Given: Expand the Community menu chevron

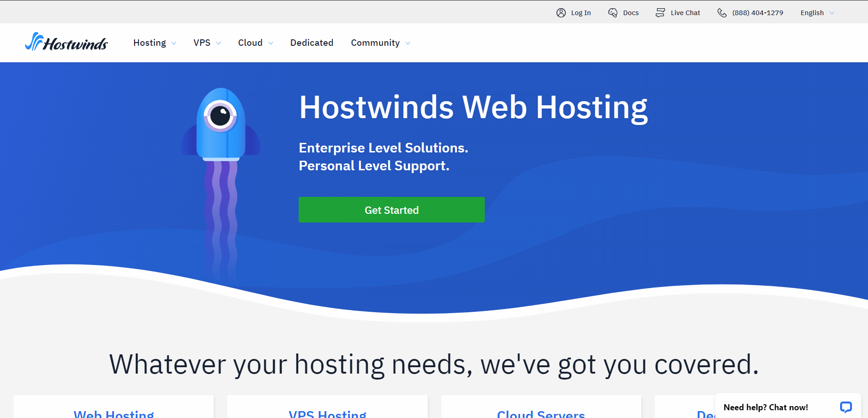Looking at the screenshot, I should point(408,43).
